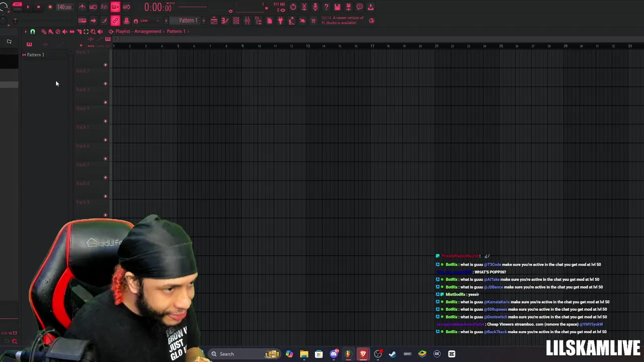The image size is (644, 362).
Task: Toggle typing keyboard to piano icon
Action: (x=82, y=21)
